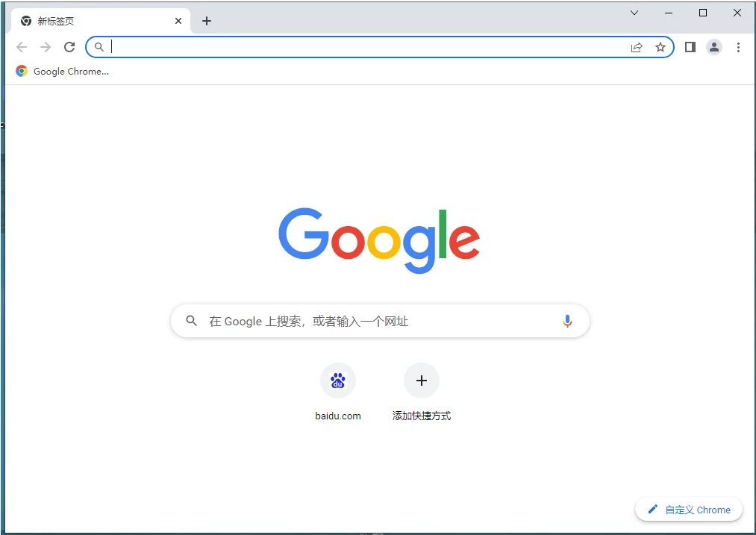
Task: Click the plus tile to add shortcut
Action: (x=422, y=381)
